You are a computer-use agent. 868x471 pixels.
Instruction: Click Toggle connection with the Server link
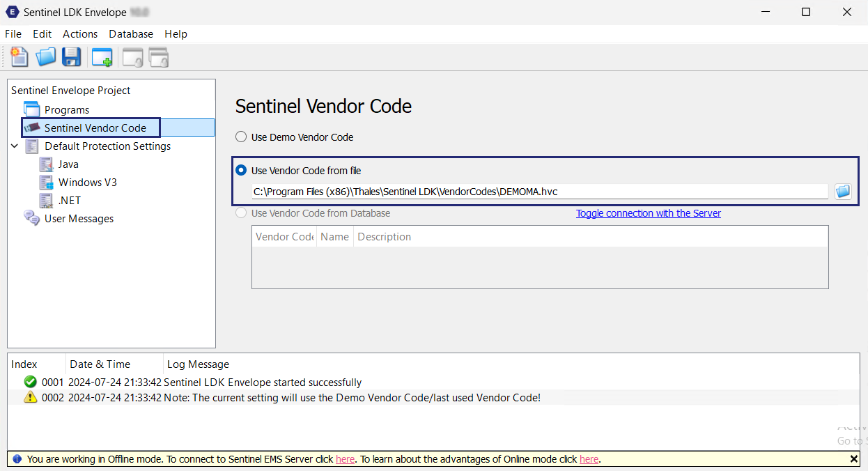coord(648,213)
